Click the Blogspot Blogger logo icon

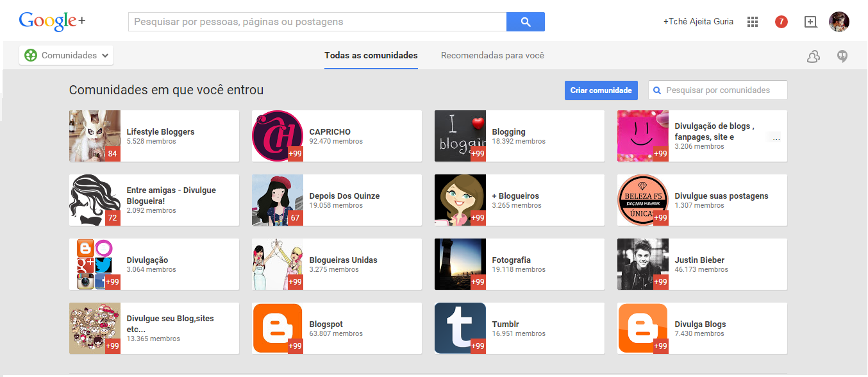click(278, 328)
